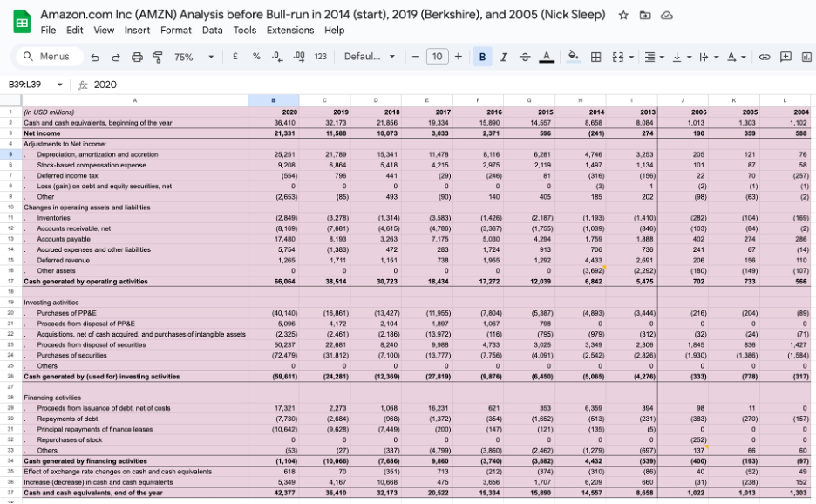Select the Net income label cell

[135, 133]
